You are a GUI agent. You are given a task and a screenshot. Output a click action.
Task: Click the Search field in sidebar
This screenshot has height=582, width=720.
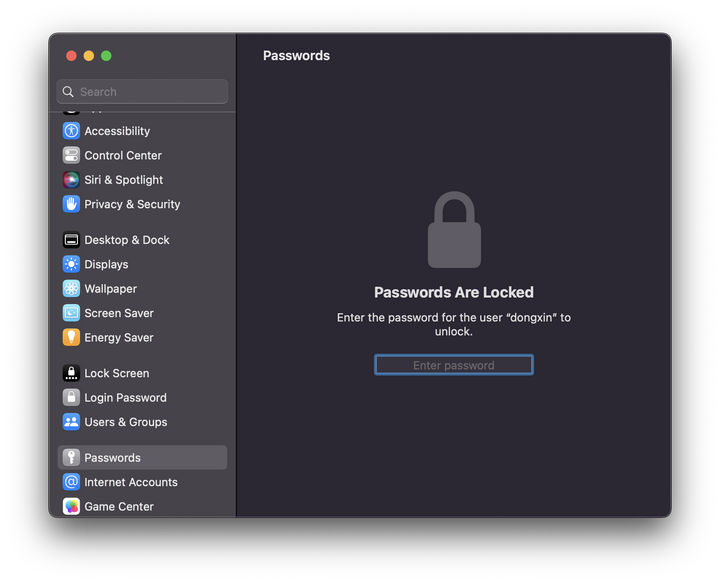[x=142, y=91]
